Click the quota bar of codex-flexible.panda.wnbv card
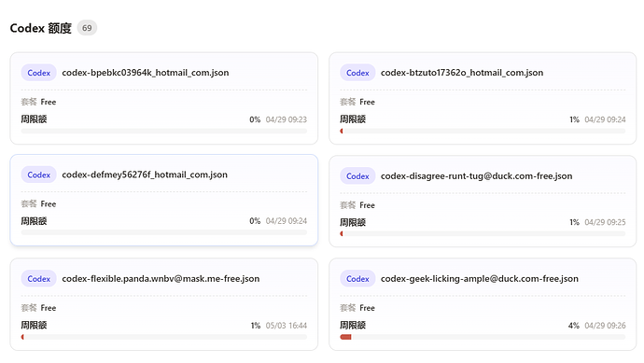 pyautogui.click(x=164, y=337)
